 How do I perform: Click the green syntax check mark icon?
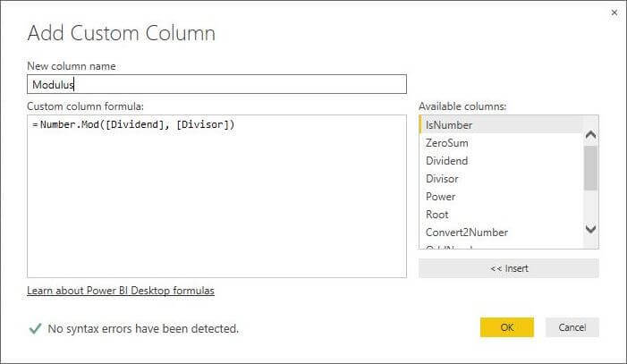[35, 328]
